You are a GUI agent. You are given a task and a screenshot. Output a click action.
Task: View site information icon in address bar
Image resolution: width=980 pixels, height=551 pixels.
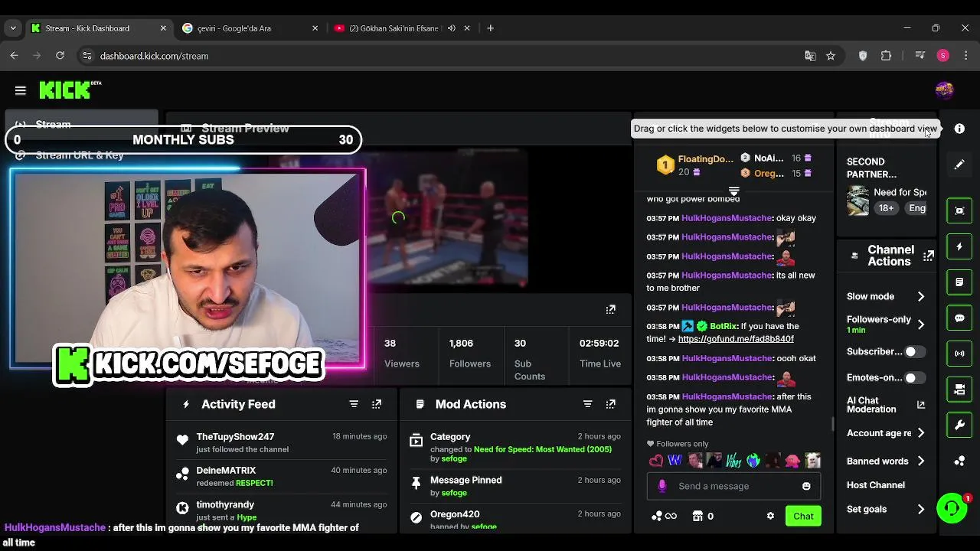pyautogui.click(x=87, y=56)
